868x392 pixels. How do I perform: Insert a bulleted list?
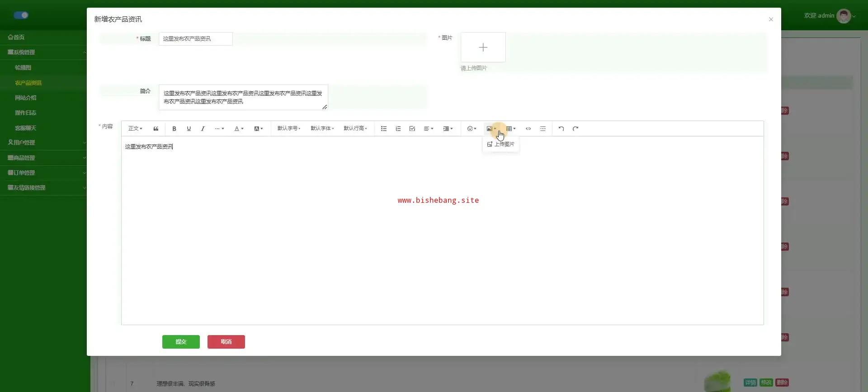[384, 129]
